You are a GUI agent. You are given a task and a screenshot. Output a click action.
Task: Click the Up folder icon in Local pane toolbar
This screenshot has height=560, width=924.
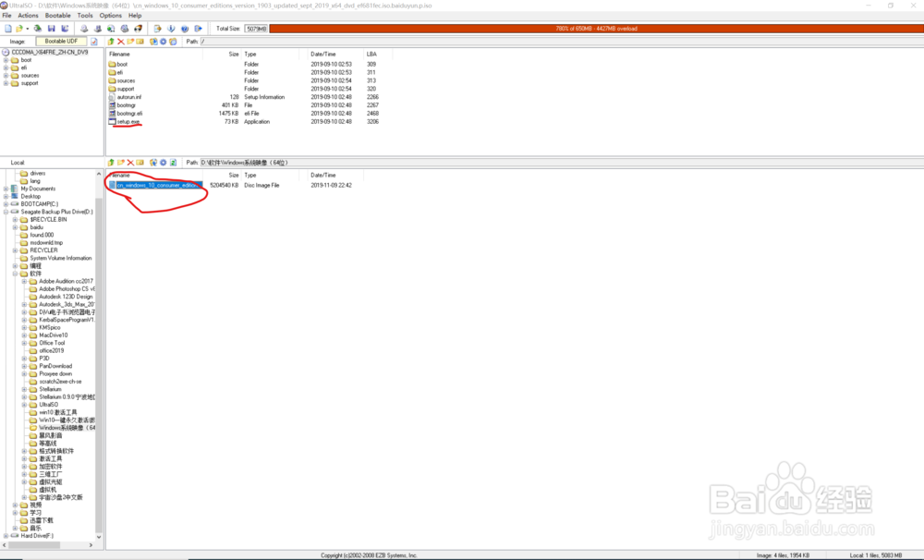pos(111,162)
